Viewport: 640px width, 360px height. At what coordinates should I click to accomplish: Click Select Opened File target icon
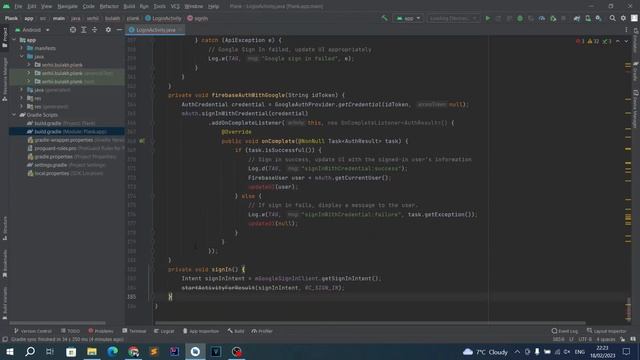point(73,30)
